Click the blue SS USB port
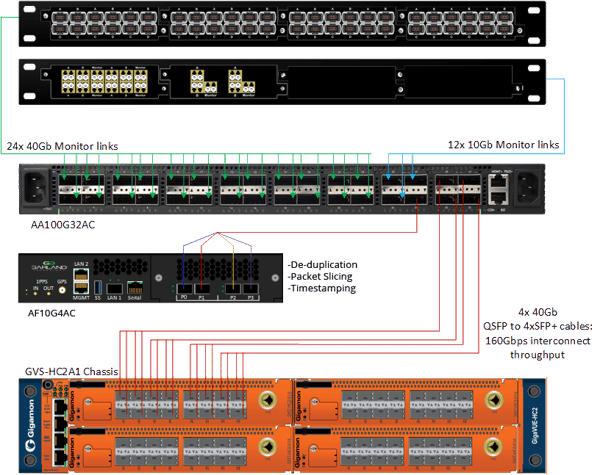 (x=97, y=287)
